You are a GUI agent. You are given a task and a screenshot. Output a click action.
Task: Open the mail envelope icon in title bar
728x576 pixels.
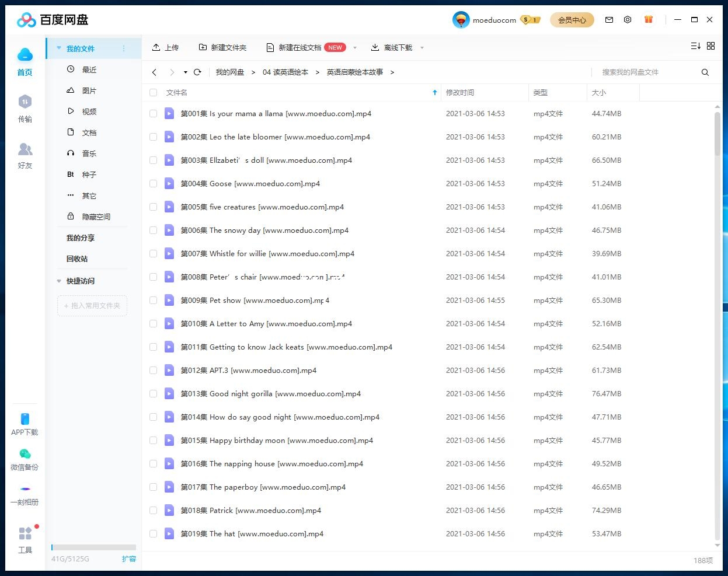click(609, 20)
